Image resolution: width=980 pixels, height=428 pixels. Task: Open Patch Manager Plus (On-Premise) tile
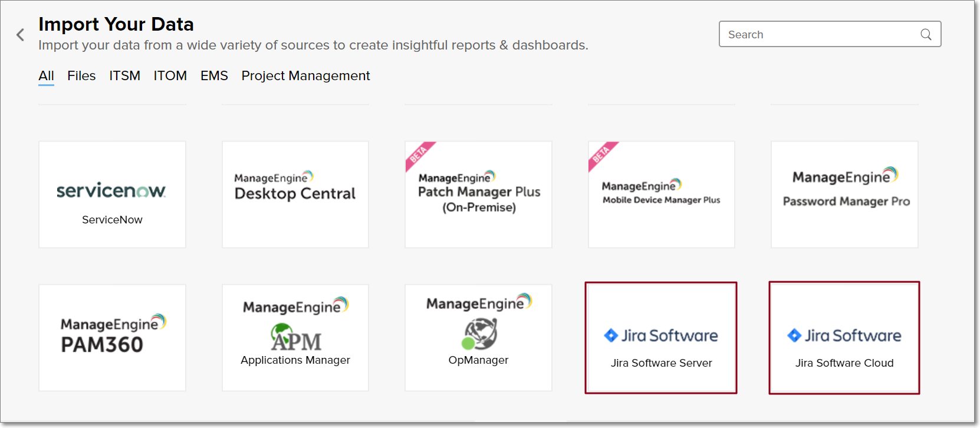click(x=478, y=195)
